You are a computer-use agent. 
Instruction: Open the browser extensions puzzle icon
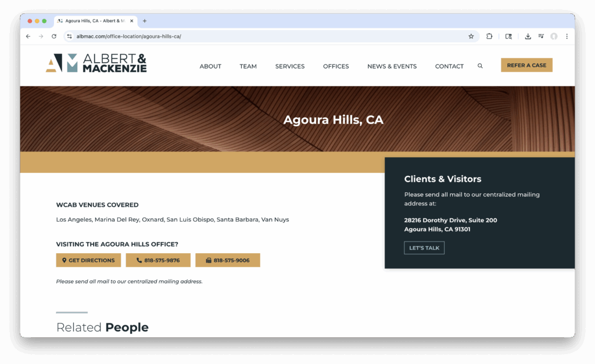point(489,36)
